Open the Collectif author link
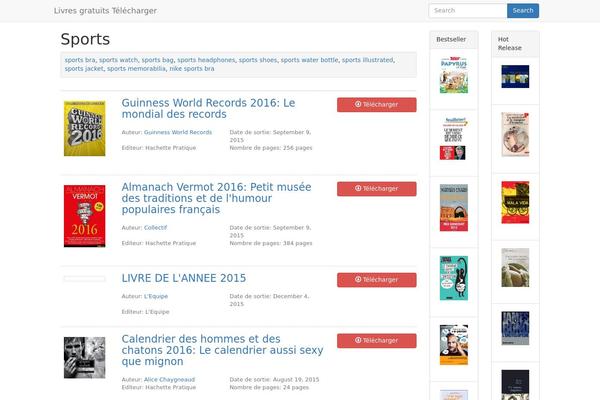Screen dimensions: 600x400 [x=155, y=228]
